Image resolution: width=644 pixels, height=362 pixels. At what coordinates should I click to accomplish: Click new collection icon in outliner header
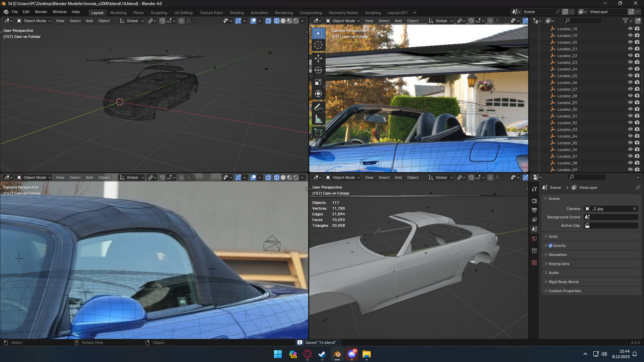coord(638,21)
